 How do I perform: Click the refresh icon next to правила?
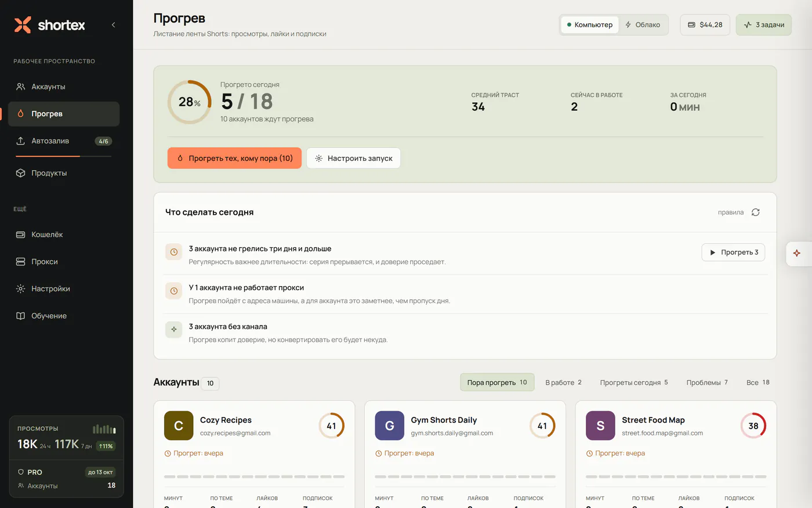pos(756,212)
